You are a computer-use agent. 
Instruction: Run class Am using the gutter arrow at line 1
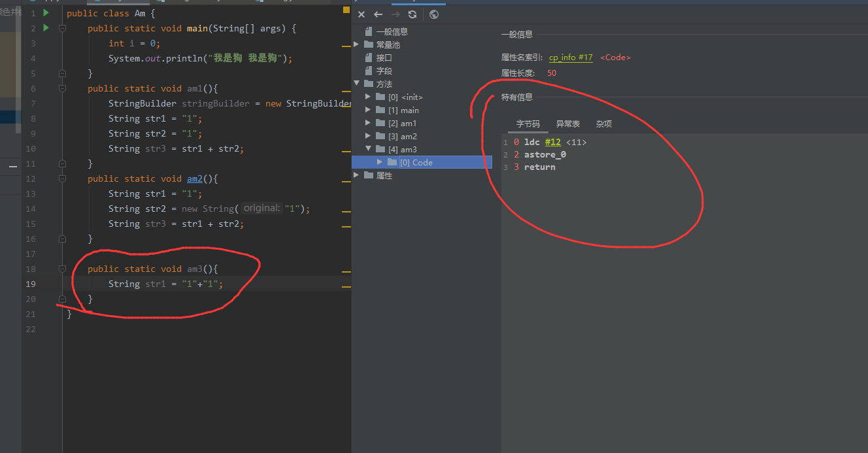click(x=46, y=13)
